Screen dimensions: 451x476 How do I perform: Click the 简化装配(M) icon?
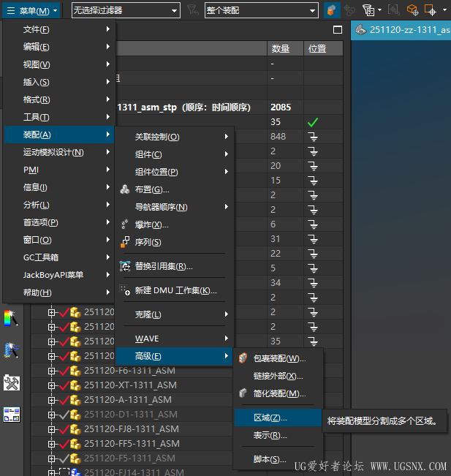tap(243, 393)
